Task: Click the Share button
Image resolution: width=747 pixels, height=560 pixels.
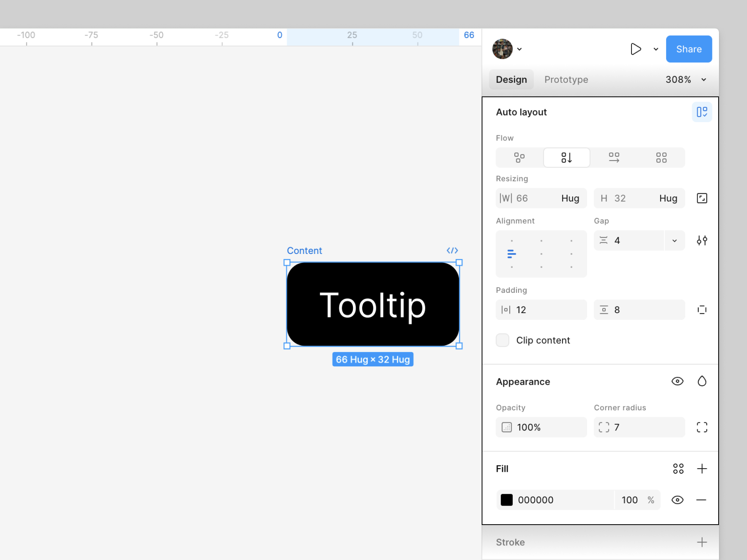Action: point(689,49)
